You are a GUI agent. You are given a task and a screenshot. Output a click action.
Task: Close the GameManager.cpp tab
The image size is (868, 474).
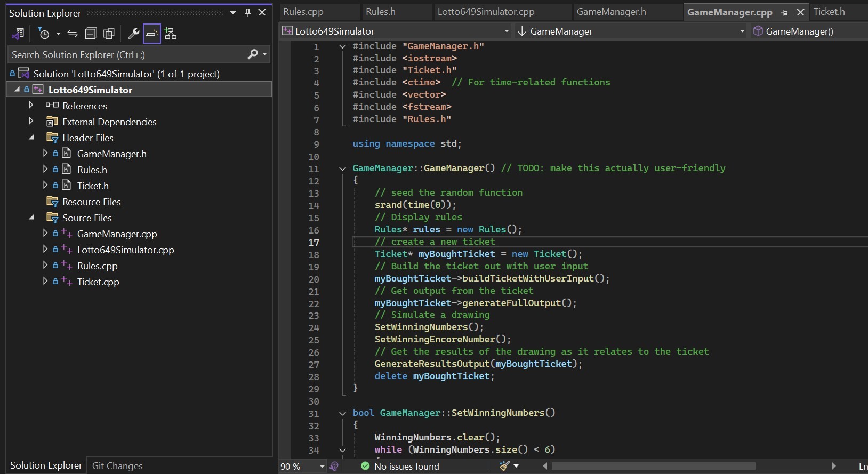click(x=800, y=12)
